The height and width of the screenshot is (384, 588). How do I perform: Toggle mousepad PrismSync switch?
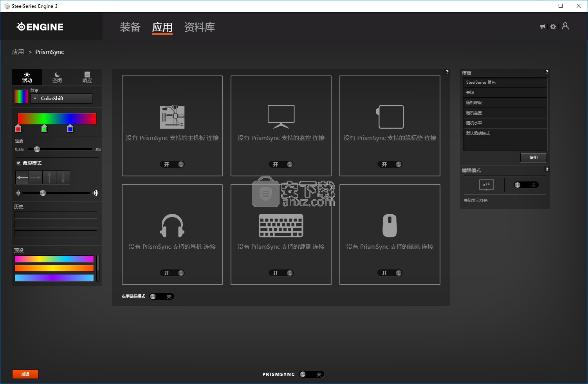[x=390, y=164]
